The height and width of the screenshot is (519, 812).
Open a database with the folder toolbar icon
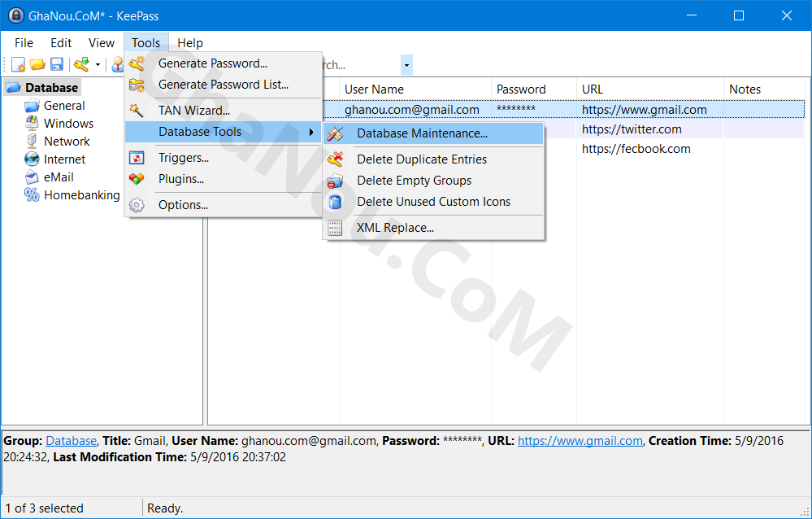click(37, 65)
